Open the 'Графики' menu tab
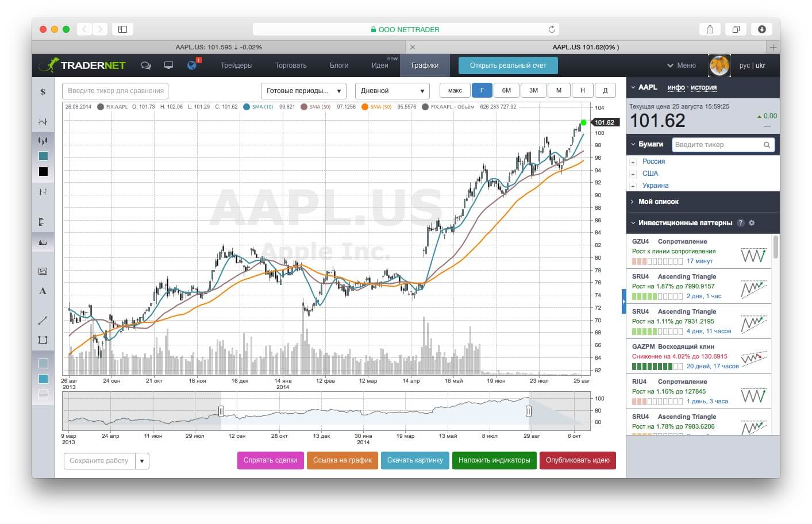 (425, 65)
